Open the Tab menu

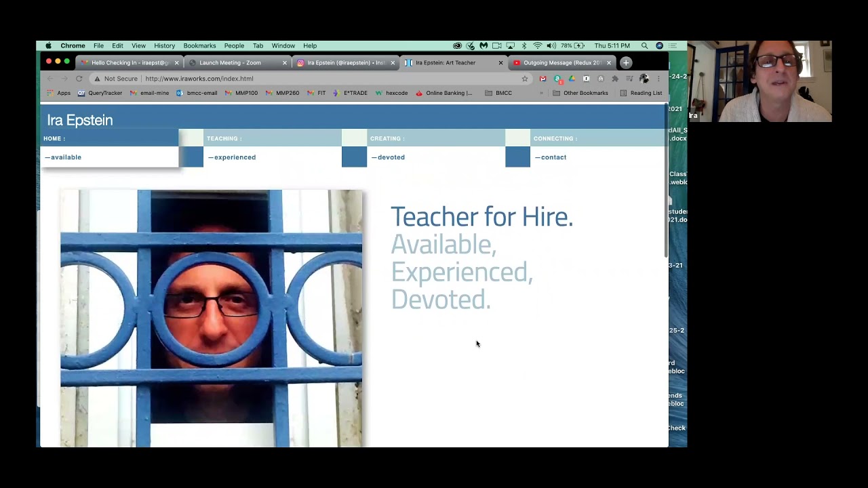(258, 46)
